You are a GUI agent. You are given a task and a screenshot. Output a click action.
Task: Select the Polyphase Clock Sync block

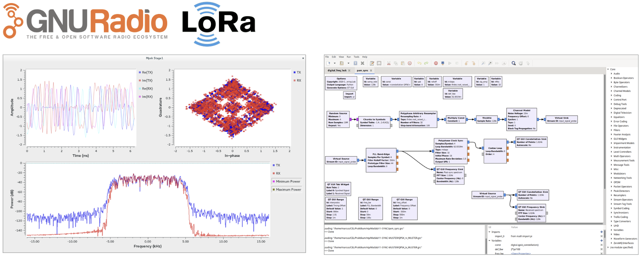click(x=451, y=151)
